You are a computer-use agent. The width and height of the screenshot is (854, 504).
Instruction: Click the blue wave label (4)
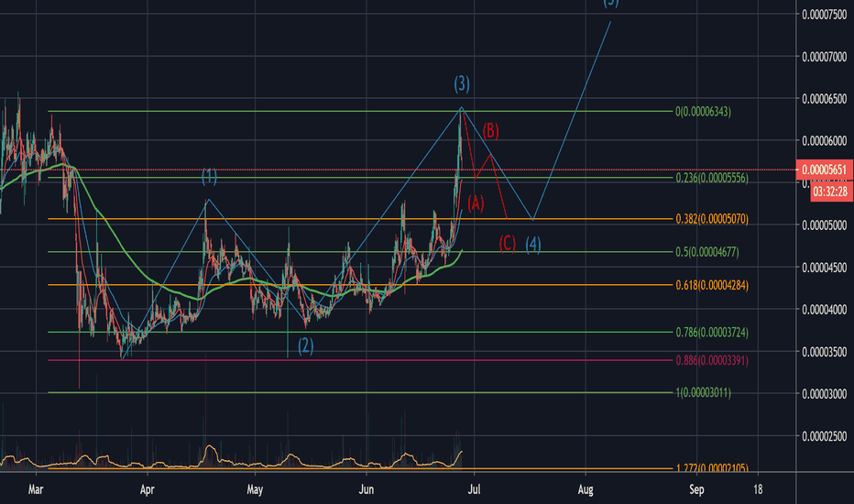[x=533, y=245]
